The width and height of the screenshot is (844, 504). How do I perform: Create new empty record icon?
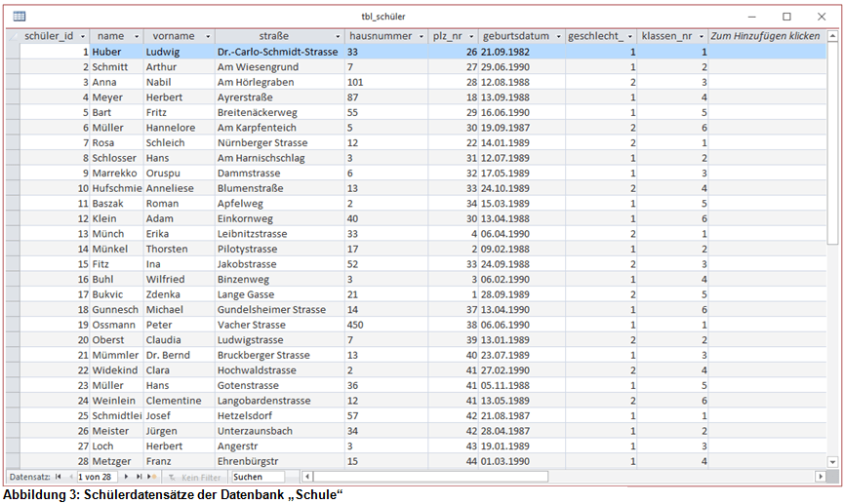pos(151,477)
